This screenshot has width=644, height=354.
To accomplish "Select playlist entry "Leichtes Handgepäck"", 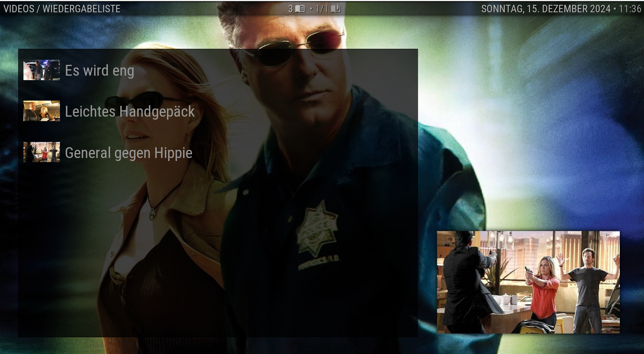I will 218,111.
